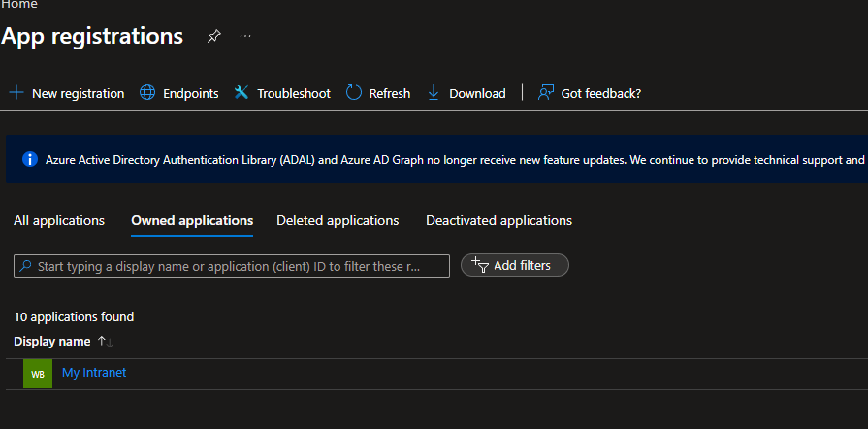Click the blue info icon in banner
The image size is (868, 429).
point(30,159)
